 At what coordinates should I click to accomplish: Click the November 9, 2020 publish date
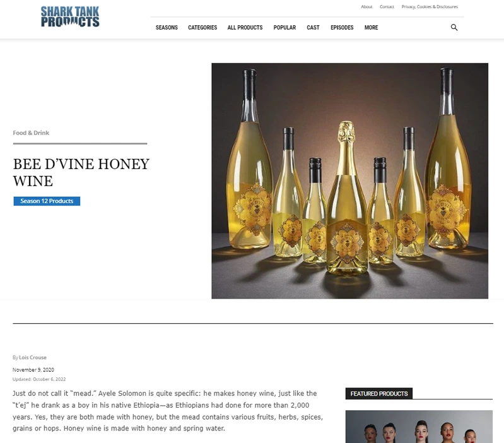tap(33, 370)
